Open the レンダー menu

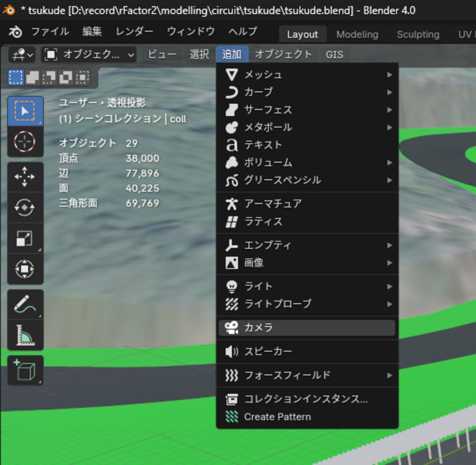coord(134,32)
